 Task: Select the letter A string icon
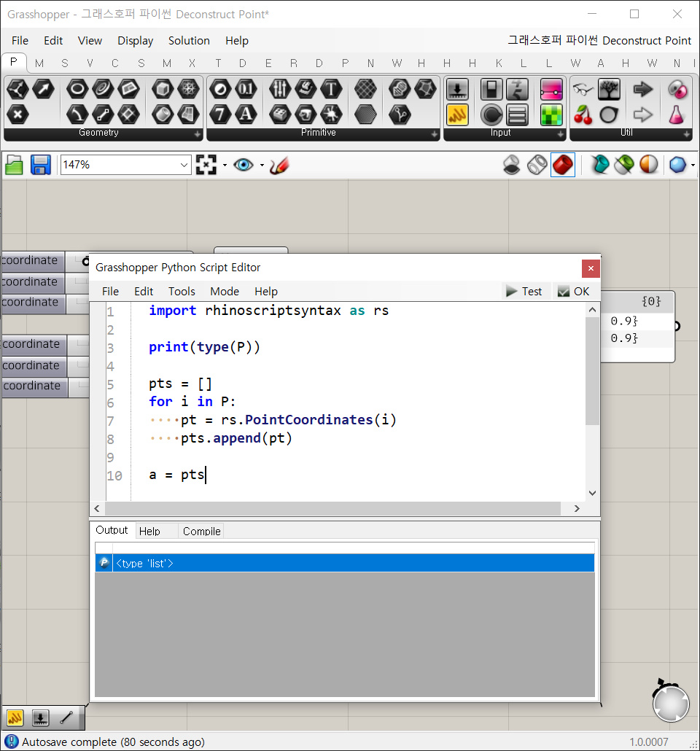pos(246,114)
